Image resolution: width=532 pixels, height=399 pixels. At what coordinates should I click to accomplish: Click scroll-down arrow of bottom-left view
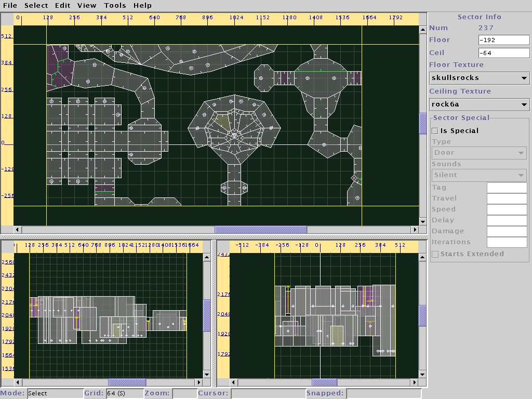[x=207, y=374]
